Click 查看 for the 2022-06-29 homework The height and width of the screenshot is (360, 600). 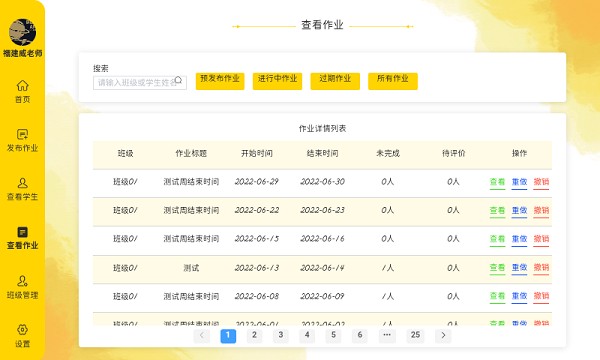click(x=497, y=182)
